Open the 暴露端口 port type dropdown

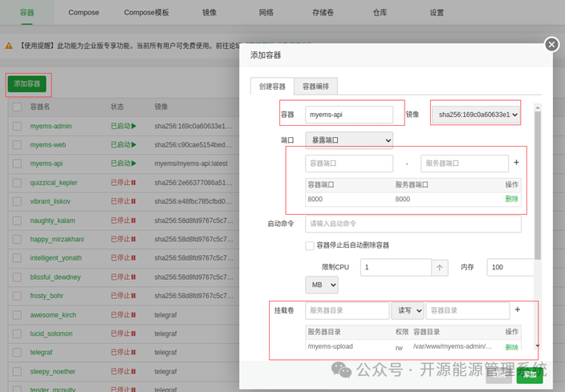[349, 140]
